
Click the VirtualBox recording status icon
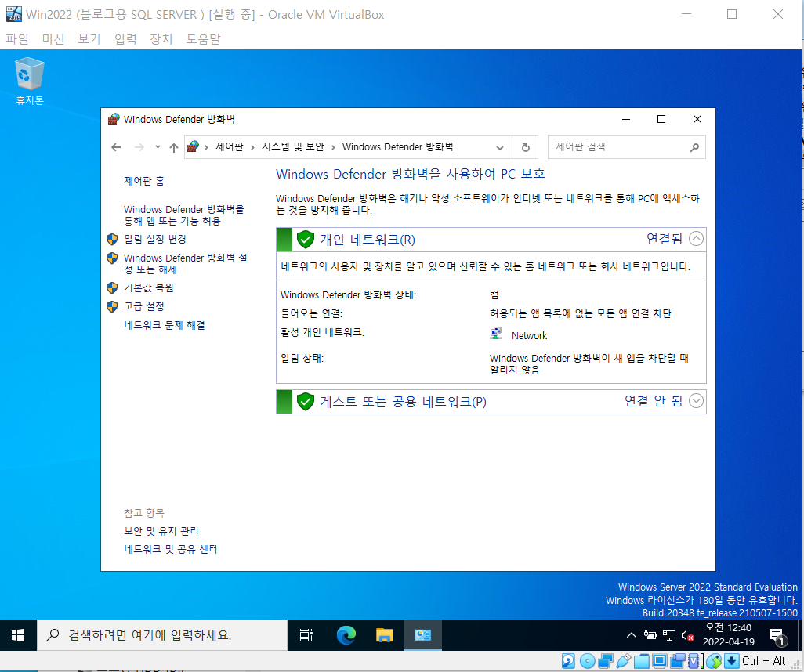(677, 661)
